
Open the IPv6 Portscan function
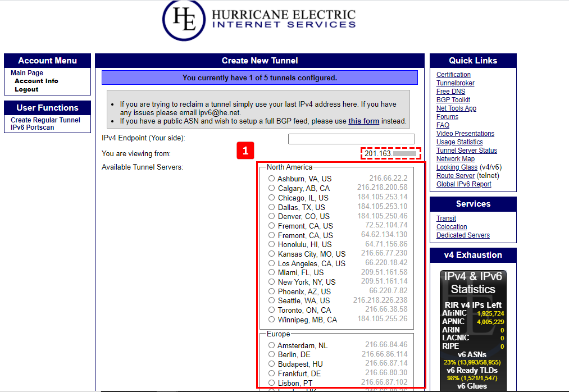point(33,127)
